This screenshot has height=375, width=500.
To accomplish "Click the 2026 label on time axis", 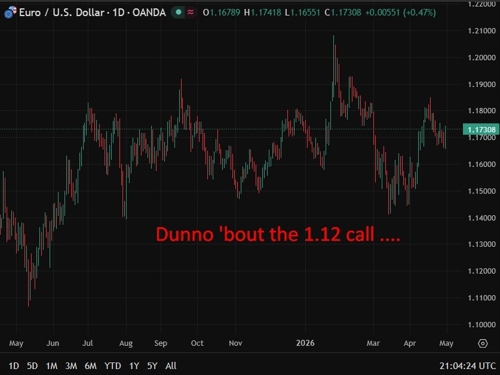I will click(x=305, y=343).
